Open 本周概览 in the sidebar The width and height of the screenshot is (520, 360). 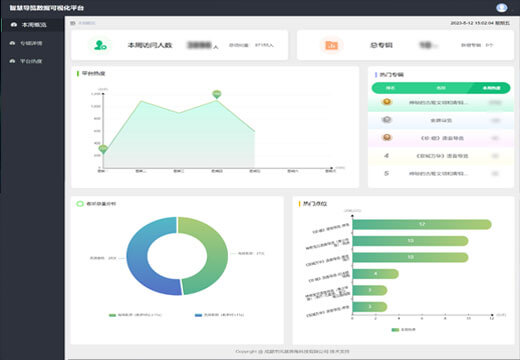32,25
